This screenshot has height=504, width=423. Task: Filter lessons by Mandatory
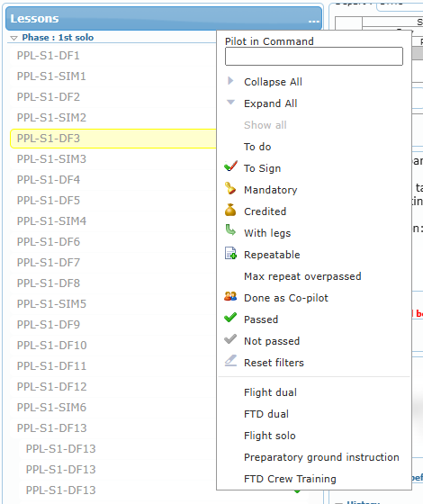271,190
